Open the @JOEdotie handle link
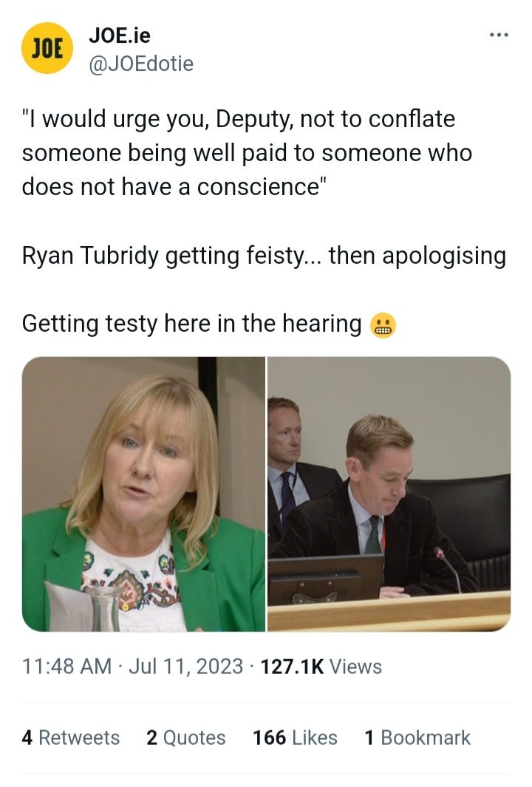This screenshot has height=787, width=532. [x=141, y=64]
